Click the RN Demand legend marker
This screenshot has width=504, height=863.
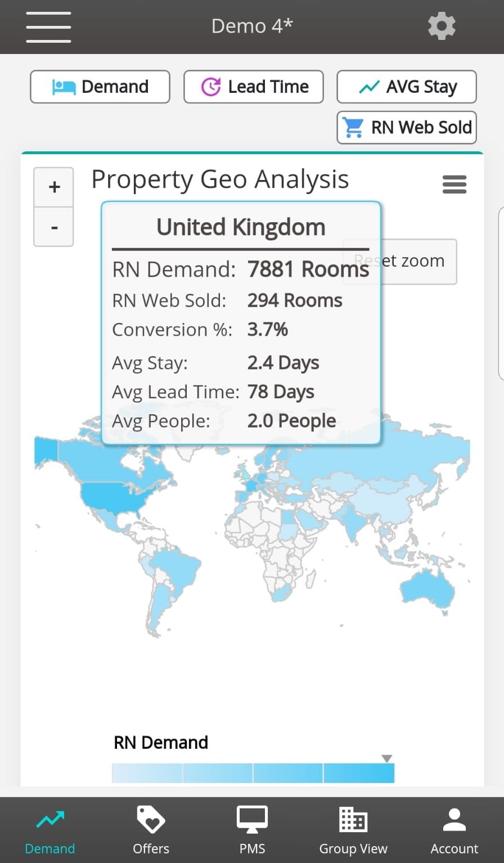click(x=386, y=758)
